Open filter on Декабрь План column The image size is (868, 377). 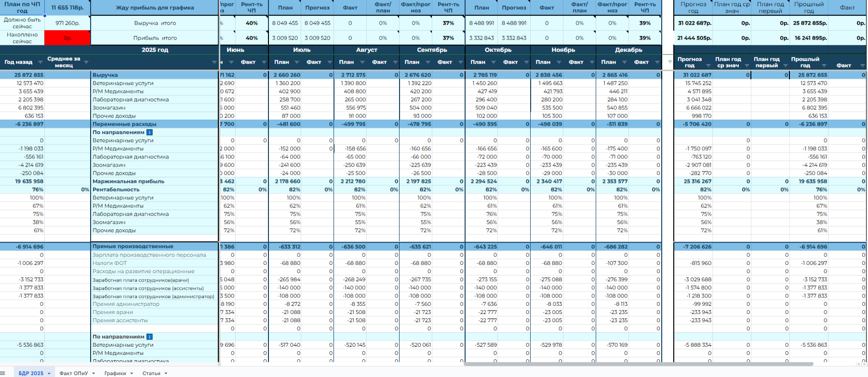(625, 62)
